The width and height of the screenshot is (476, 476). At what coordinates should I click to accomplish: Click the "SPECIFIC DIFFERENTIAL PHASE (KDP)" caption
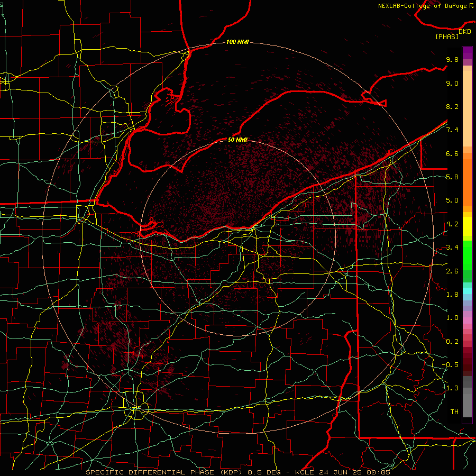(x=166, y=472)
